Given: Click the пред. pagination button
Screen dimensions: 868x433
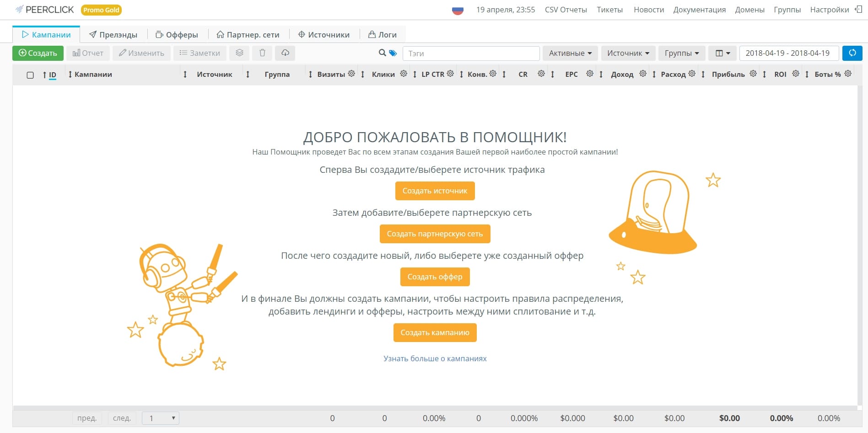Looking at the screenshot, I should pos(87,418).
